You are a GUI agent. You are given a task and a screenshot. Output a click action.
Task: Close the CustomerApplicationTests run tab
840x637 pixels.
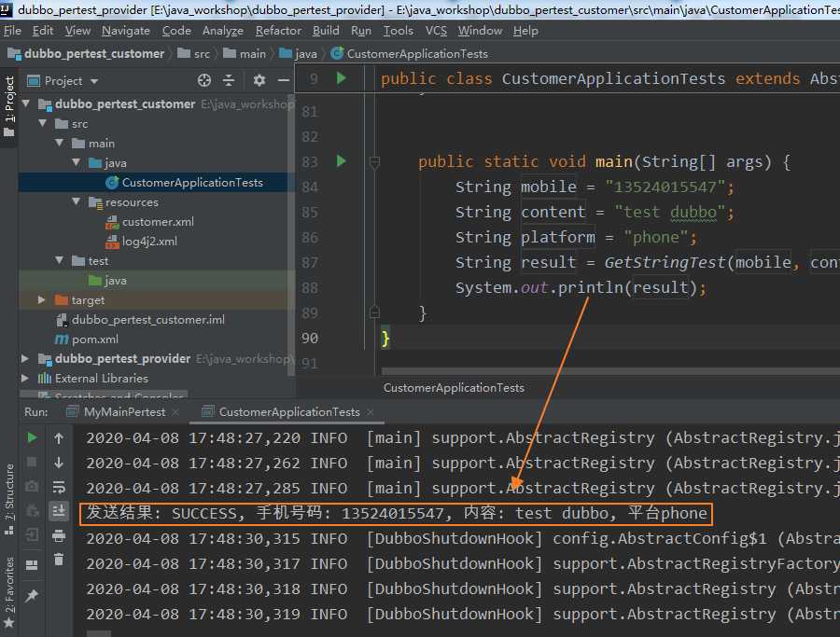pyautogui.click(x=371, y=412)
